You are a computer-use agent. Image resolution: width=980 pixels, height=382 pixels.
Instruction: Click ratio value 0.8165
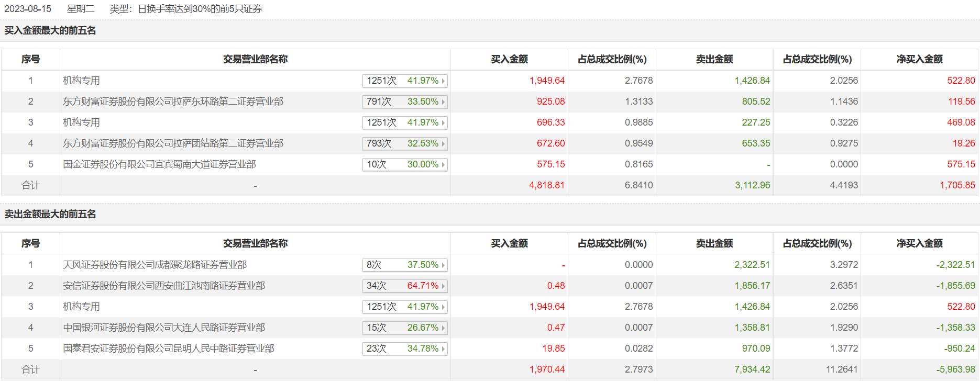click(638, 164)
